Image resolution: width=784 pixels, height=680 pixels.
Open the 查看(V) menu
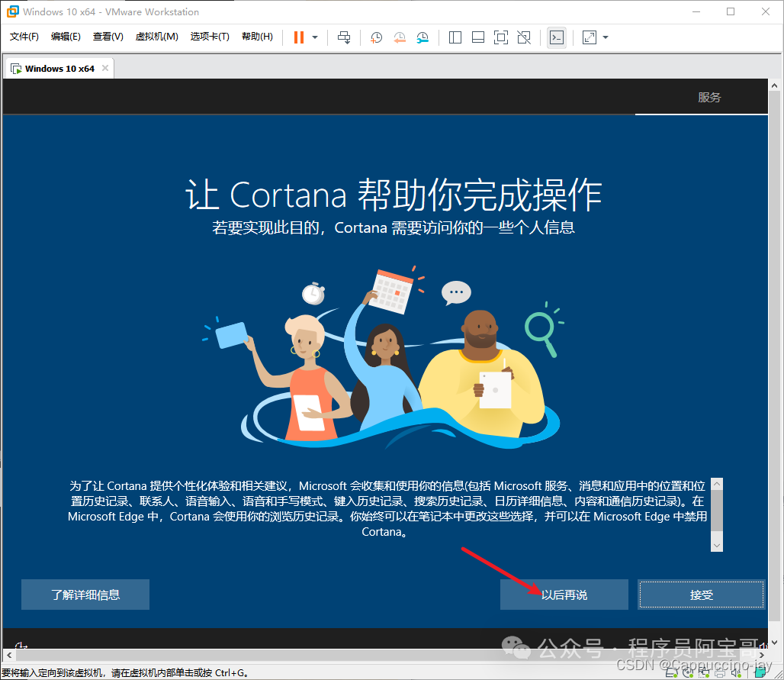point(108,36)
